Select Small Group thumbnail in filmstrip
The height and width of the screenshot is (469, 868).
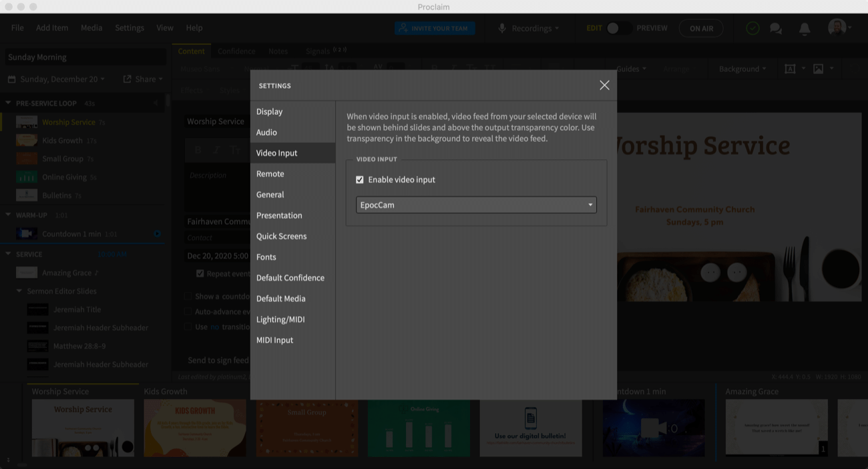(x=307, y=428)
